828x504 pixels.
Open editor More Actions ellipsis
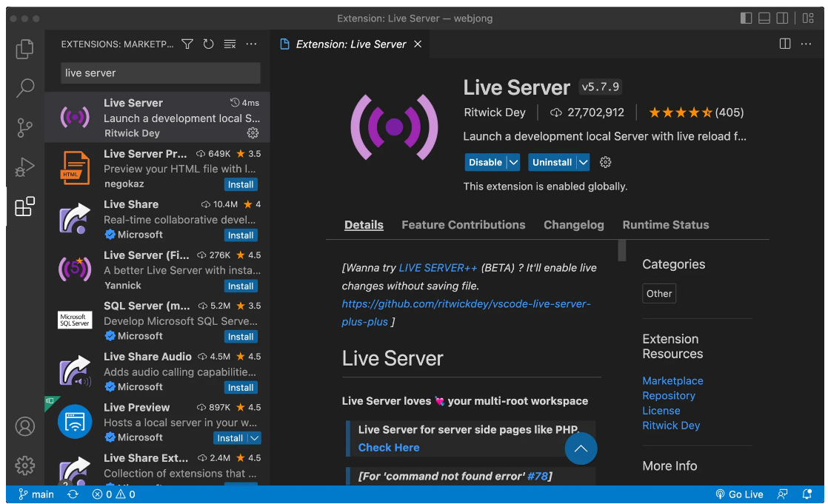coord(807,44)
